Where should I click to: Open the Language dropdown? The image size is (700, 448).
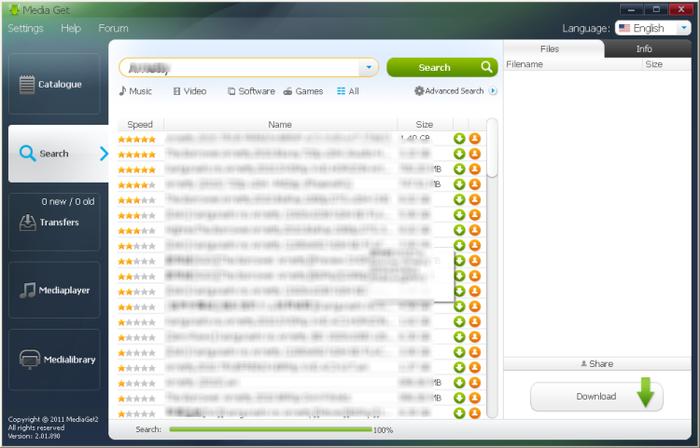(x=655, y=28)
